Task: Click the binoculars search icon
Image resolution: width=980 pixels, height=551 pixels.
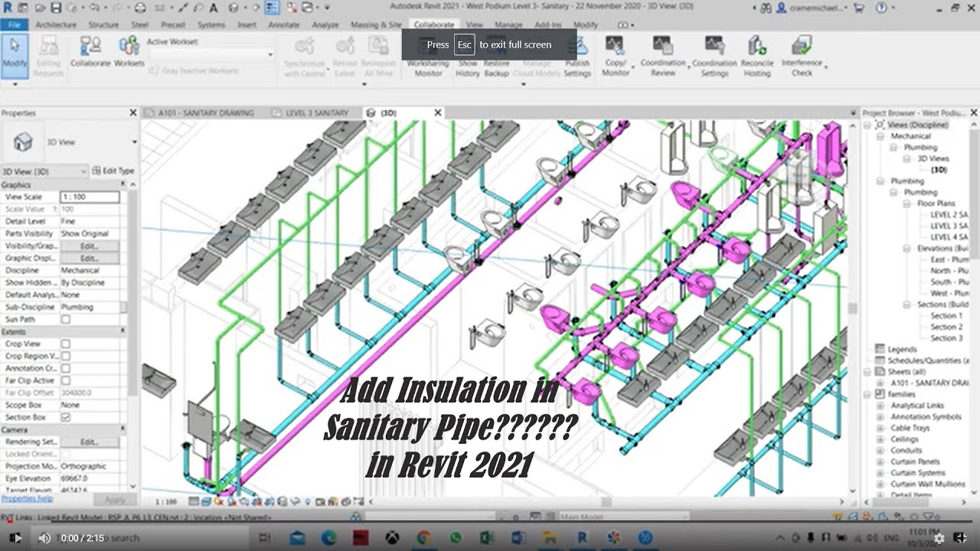Action: [x=765, y=8]
